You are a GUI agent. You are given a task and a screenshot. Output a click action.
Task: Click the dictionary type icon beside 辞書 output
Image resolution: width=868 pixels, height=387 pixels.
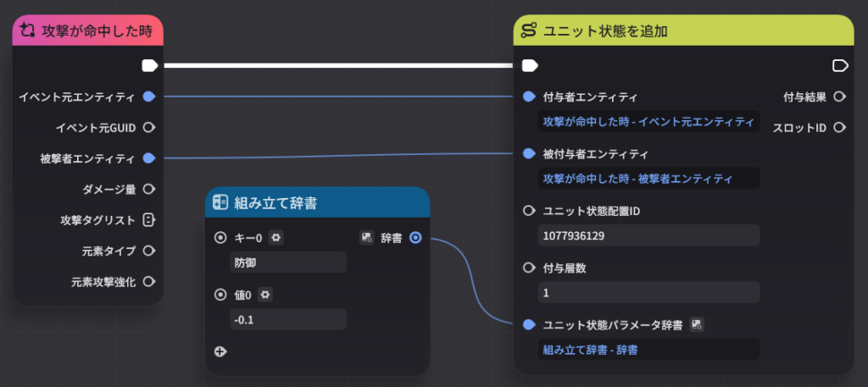367,238
